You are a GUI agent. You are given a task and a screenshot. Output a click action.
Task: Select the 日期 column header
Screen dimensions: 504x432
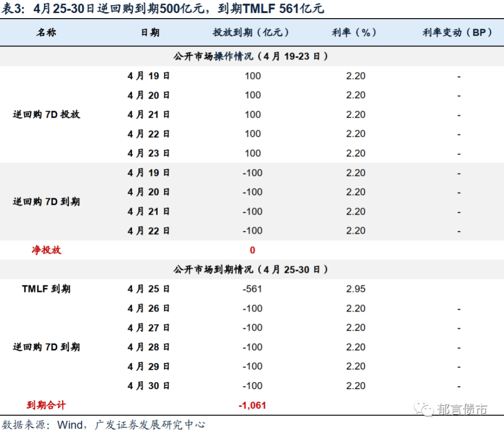pyautogui.click(x=150, y=32)
